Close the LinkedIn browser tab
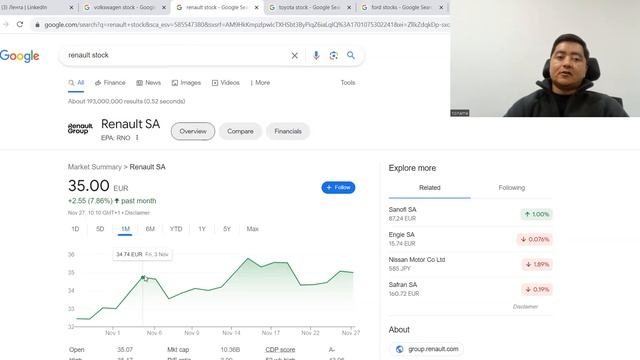The width and height of the screenshot is (640, 360). click(x=71, y=7)
